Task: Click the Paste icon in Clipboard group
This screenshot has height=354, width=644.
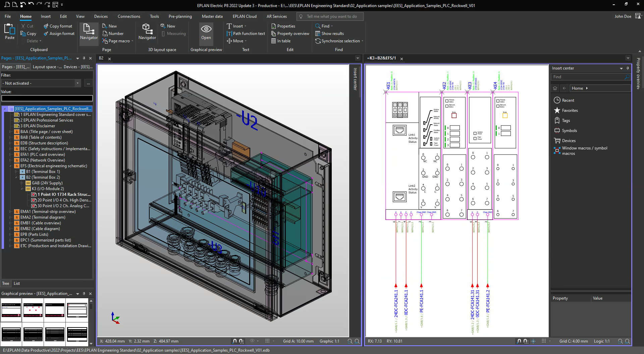Action: [x=9, y=30]
